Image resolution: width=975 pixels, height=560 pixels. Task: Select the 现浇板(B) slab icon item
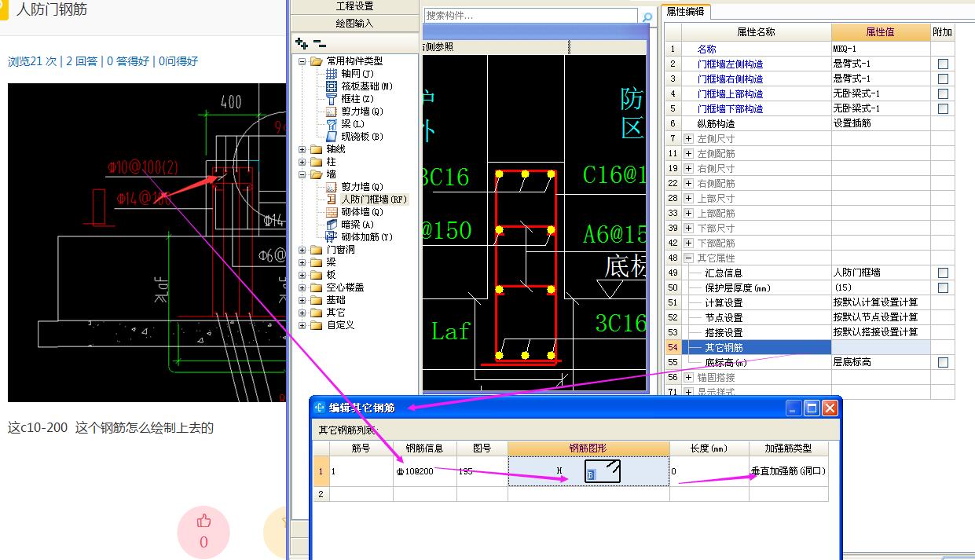(354, 137)
